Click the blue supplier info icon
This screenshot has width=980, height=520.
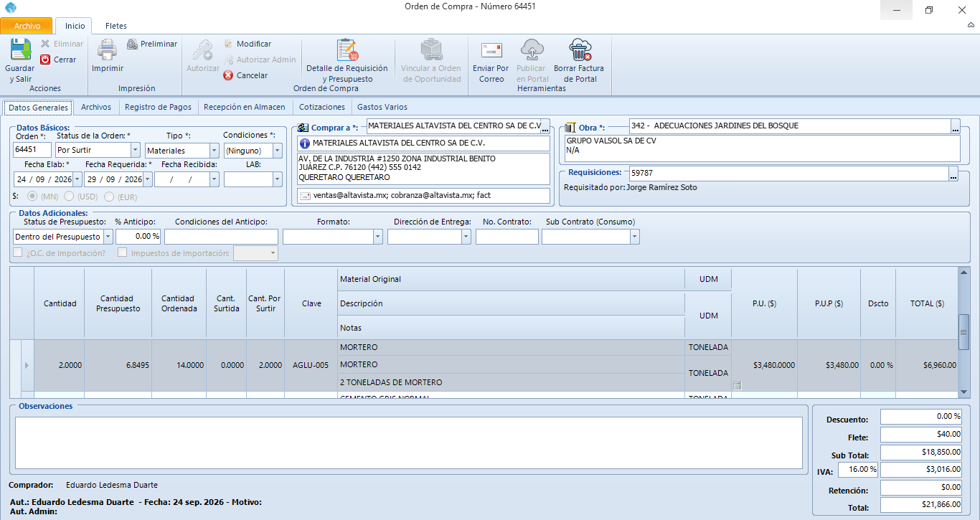point(304,143)
